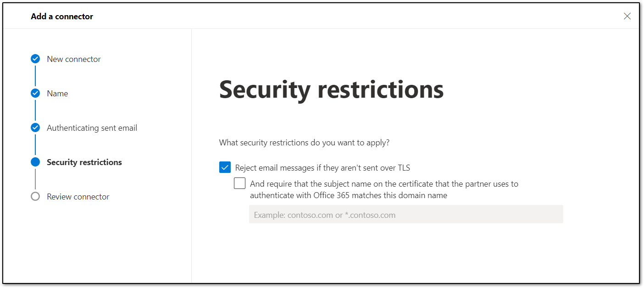
Task: Select the Security restrictions page heading
Action: coord(332,90)
